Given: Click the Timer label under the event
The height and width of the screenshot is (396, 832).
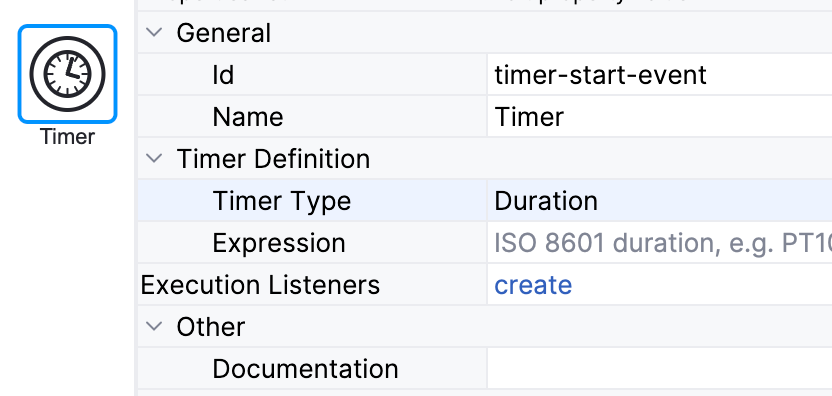Looking at the screenshot, I should tap(67, 137).
